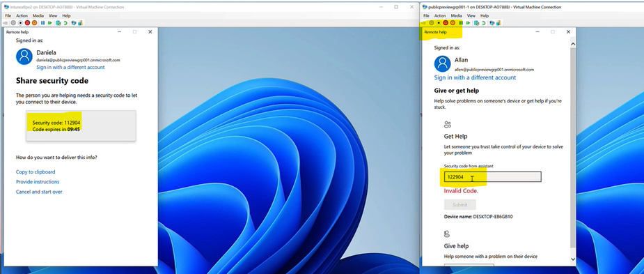This screenshot has width=644, height=274.
Task: Click red Shut Down icon in intuneatlpe2 toolbar
Action: [28, 23]
